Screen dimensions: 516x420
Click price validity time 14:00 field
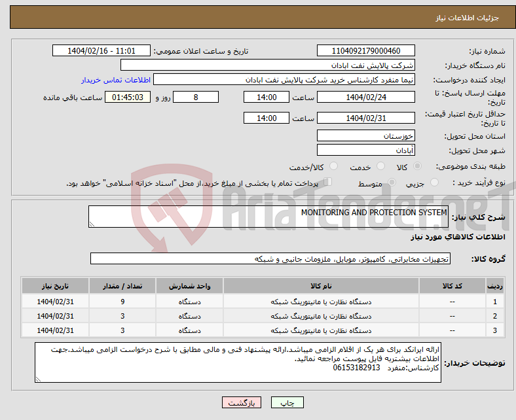pyautogui.click(x=267, y=118)
